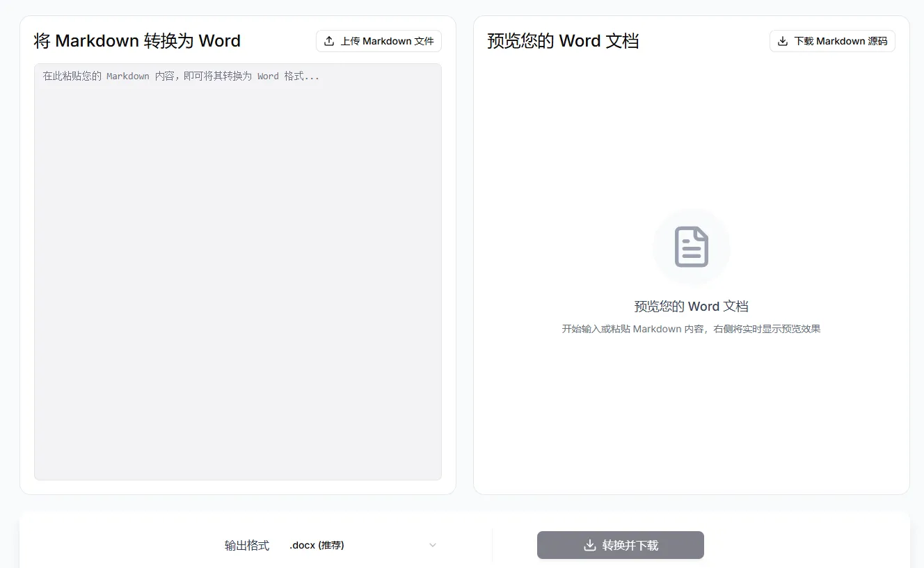Click the centered 预览您的 Word 文档 title below icon
This screenshot has height=568, width=924.
691,307
